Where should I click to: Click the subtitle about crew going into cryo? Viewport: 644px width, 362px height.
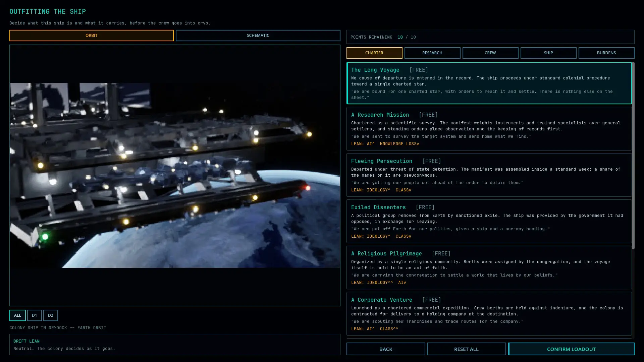pyautogui.click(x=110, y=23)
